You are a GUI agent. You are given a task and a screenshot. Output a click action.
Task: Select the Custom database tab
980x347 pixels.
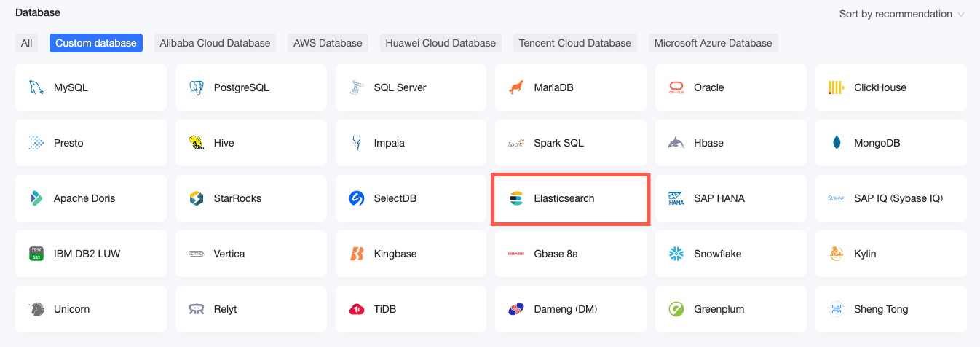point(96,43)
